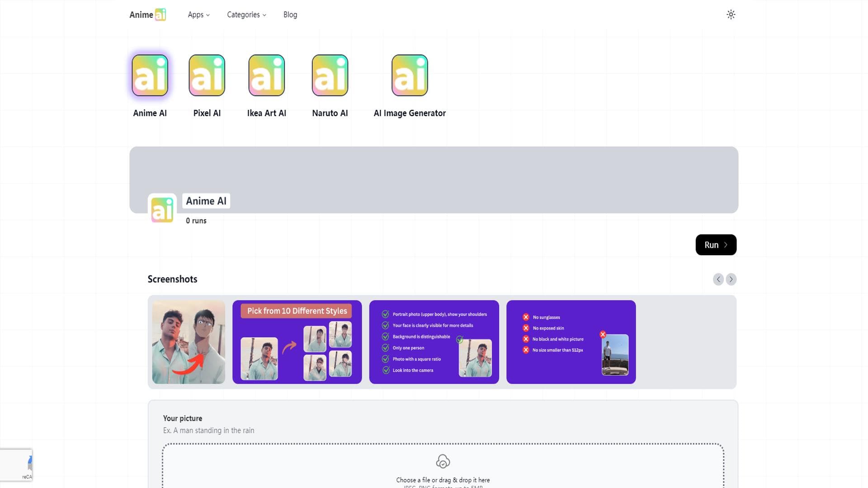Click the Run button
Image resolution: width=868 pixels, height=488 pixels.
(x=716, y=244)
